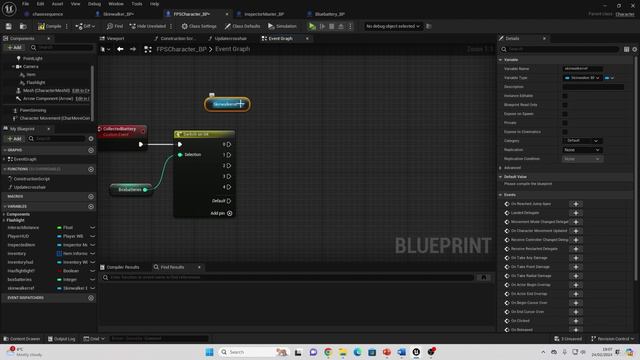The width and height of the screenshot is (640, 360).
Task: Navigate forward in graph history
Action: click(133, 49)
